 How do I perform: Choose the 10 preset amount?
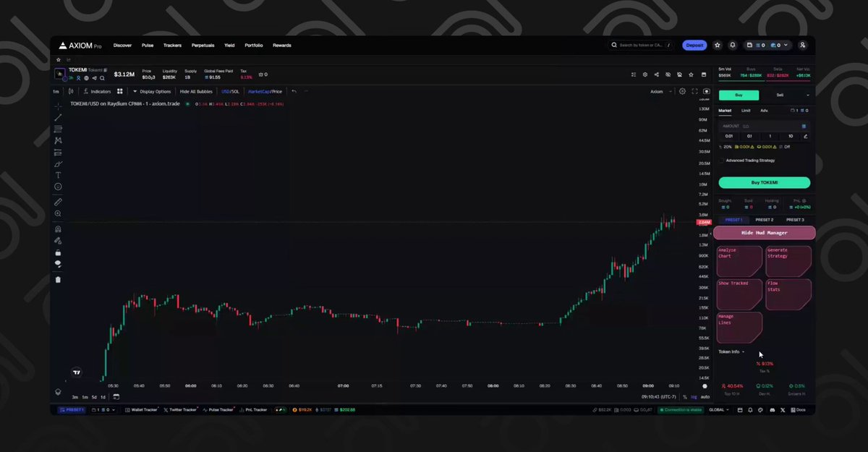click(791, 136)
